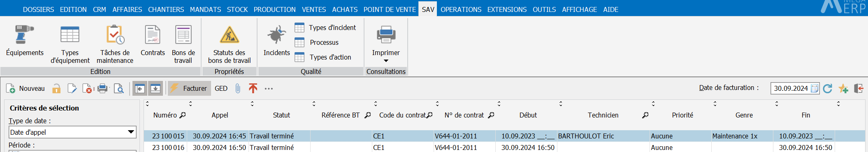Click the Nouveau button
The image size is (868, 152).
(26, 88)
